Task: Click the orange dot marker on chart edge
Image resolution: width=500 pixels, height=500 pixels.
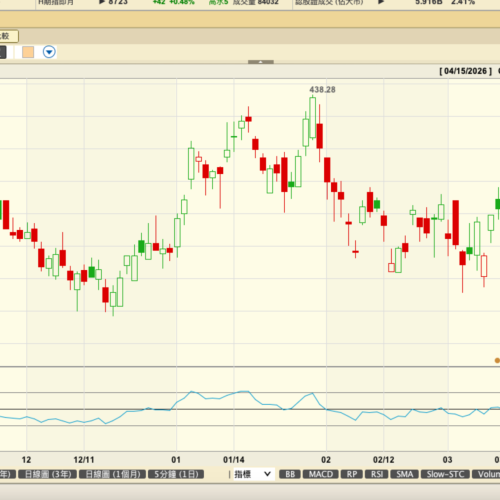Action: click(497, 360)
